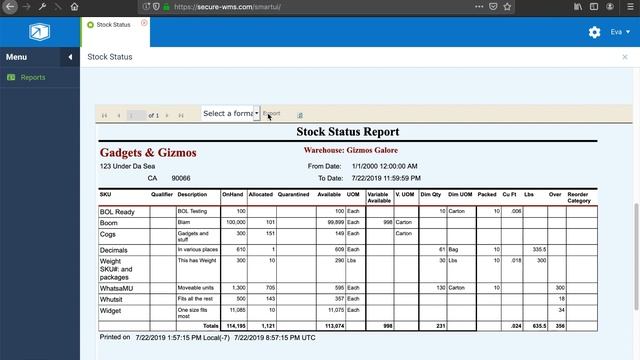Go to the next report page

pos(167,116)
